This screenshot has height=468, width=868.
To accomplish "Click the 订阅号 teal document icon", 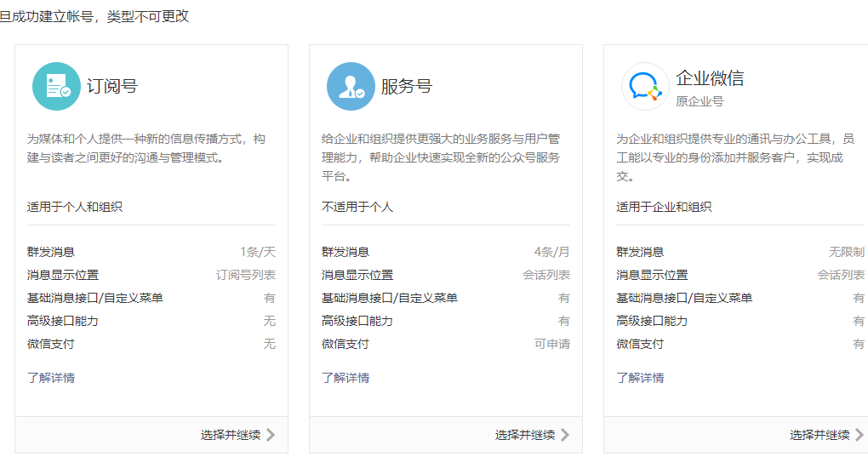I will [x=56, y=87].
